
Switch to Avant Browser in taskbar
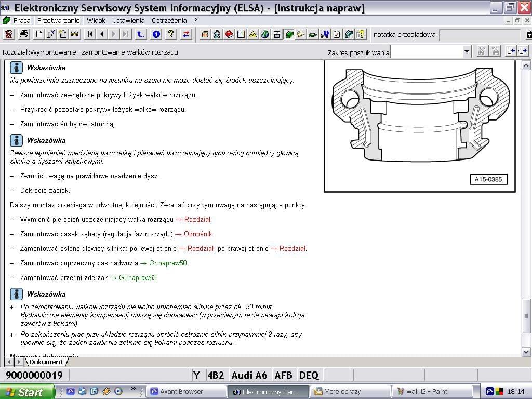187,392
